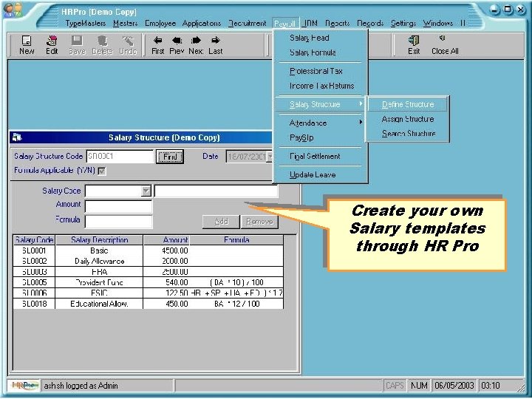Click the Find button

pos(170,157)
